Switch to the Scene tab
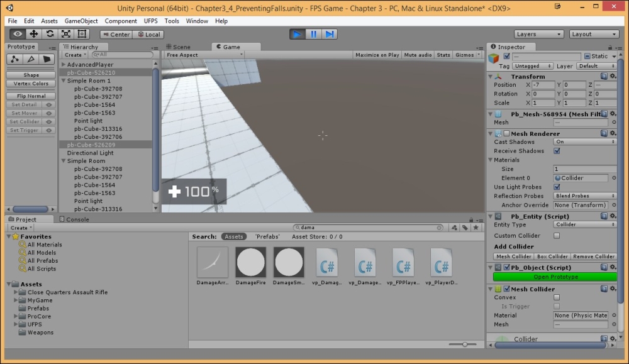 181,46
